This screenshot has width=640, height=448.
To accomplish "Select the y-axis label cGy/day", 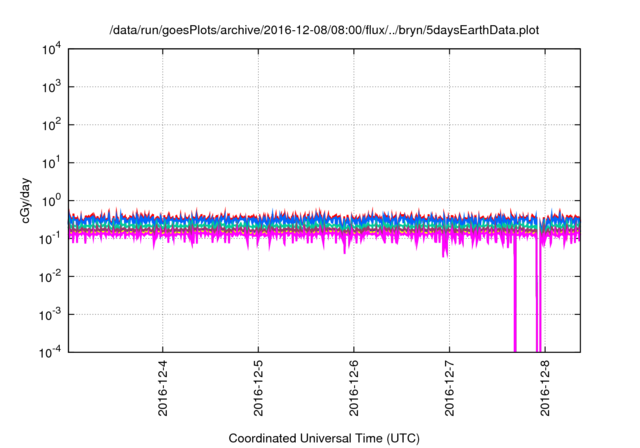I will click(x=25, y=200).
